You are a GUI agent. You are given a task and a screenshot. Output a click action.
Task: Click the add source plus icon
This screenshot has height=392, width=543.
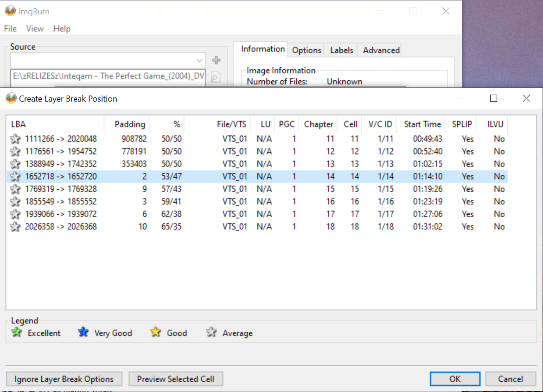(x=216, y=60)
